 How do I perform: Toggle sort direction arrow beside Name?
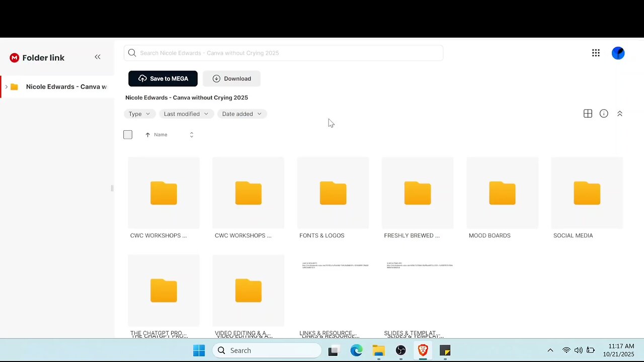pyautogui.click(x=147, y=135)
